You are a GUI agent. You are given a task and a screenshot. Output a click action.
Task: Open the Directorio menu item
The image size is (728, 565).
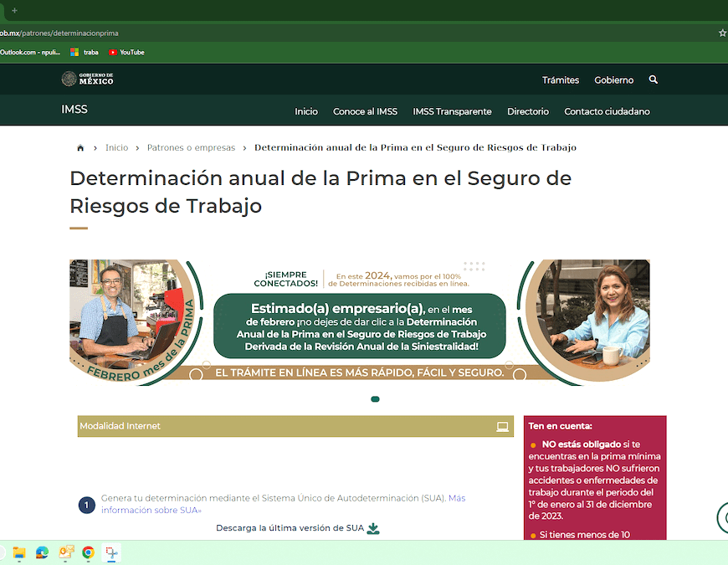[x=527, y=111]
